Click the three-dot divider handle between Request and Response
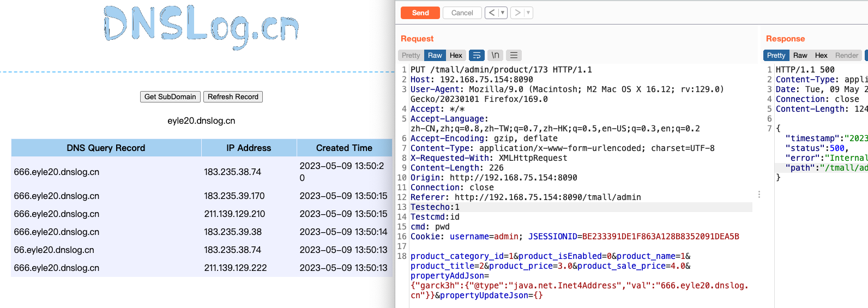The height and width of the screenshot is (308, 868). click(x=759, y=194)
